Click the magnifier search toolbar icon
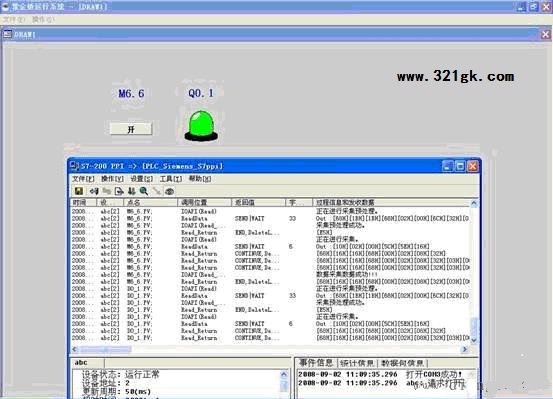The image size is (553, 399). pyautogui.click(x=144, y=191)
